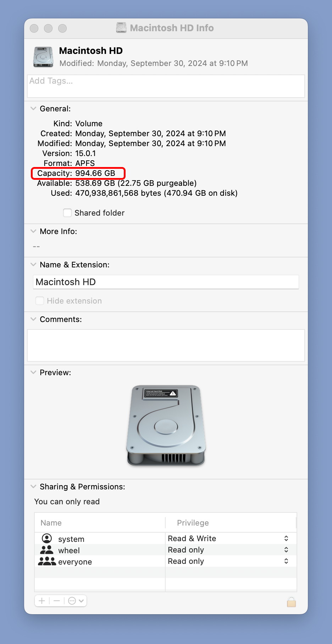Collapse the General section

tap(33, 109)
